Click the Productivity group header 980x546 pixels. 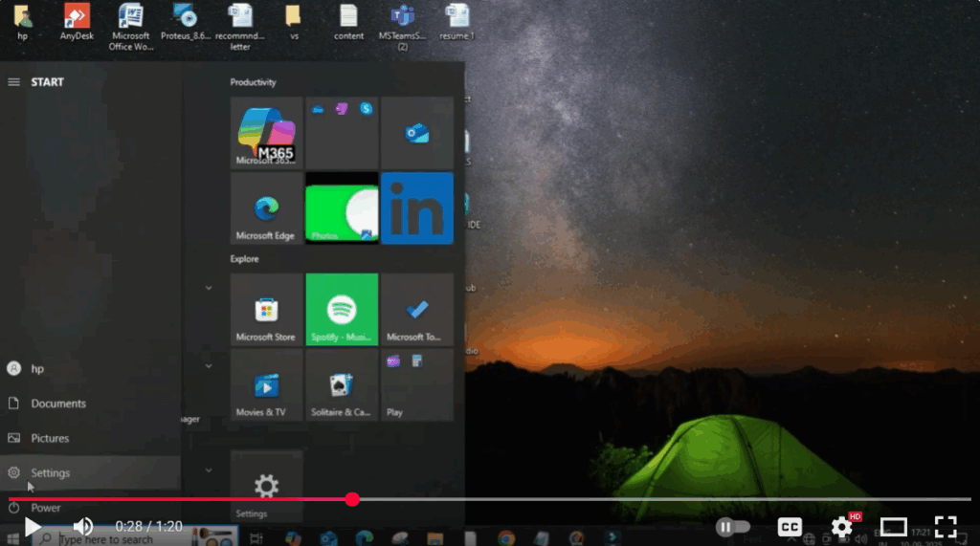coord(253,82)
